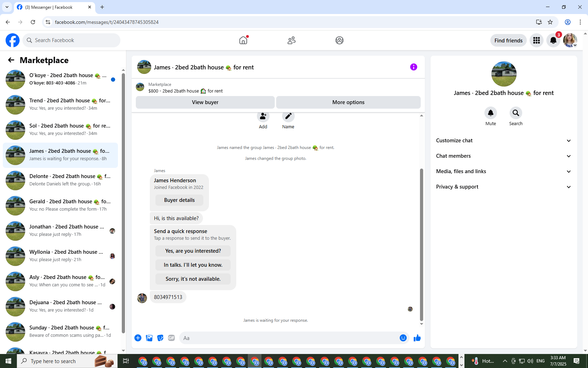Bookmark this page with the star icon

coord(550,22)
